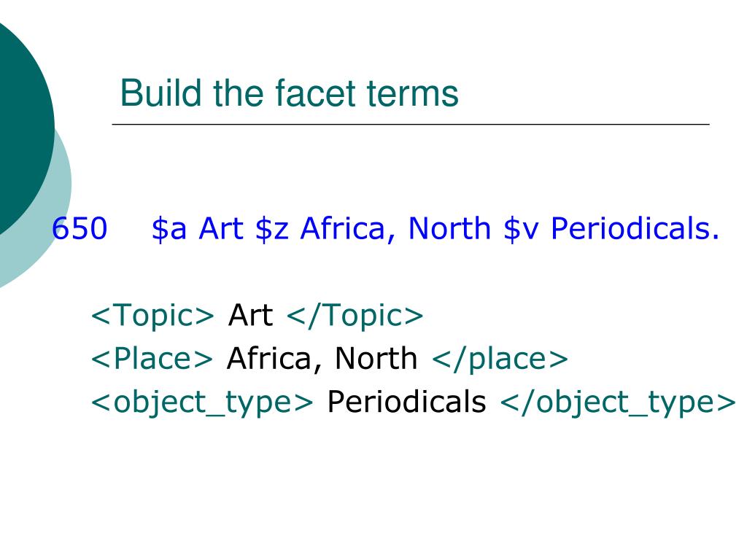Click the black word 'Art' between Topic tags

click(251, 315)
